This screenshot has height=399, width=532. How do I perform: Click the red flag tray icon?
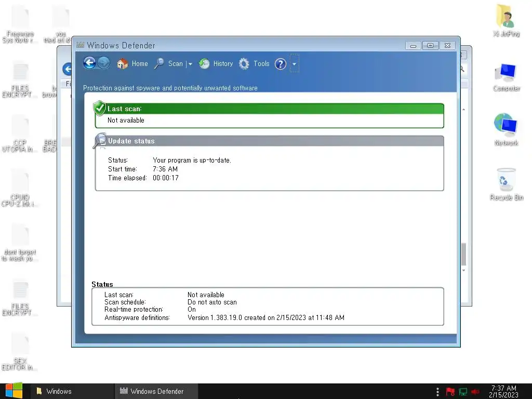click(x=450, y=392)
